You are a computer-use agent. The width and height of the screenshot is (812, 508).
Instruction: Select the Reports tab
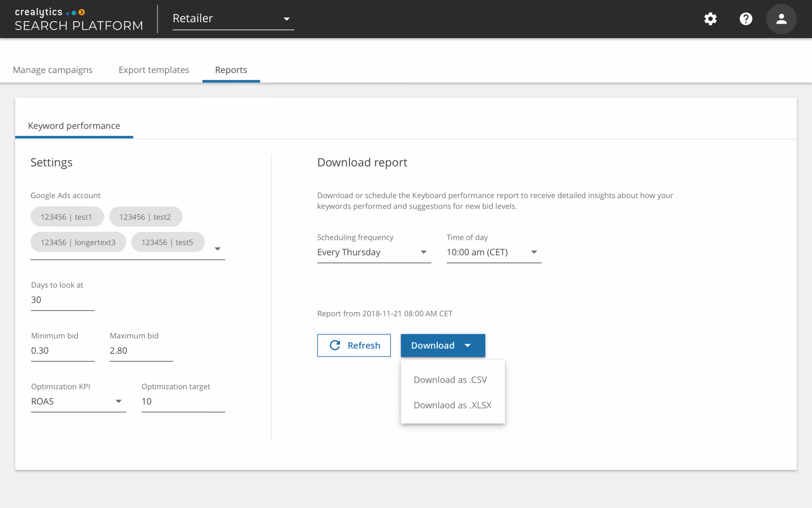(231, 70)
